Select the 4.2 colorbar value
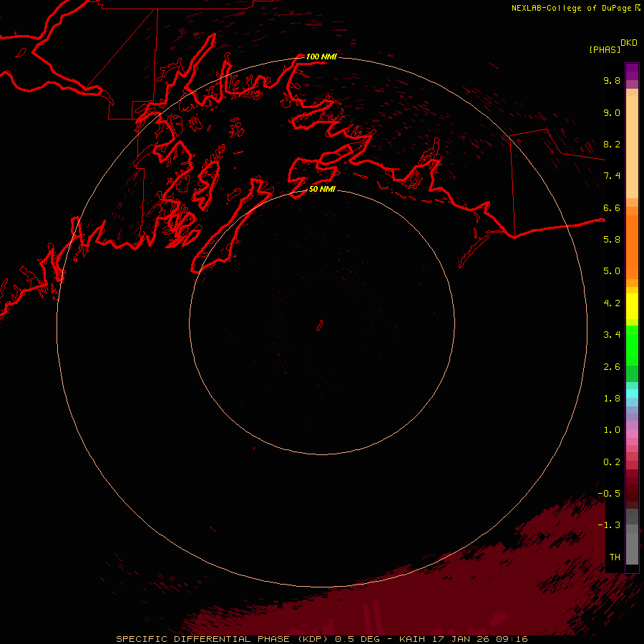The width and height of the screenshot is (644, 644). [612, 303]
